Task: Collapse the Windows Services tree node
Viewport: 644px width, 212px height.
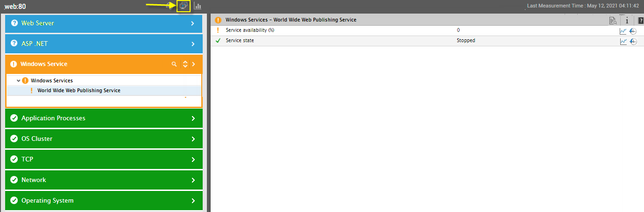Action: click(x=18, y=80)
